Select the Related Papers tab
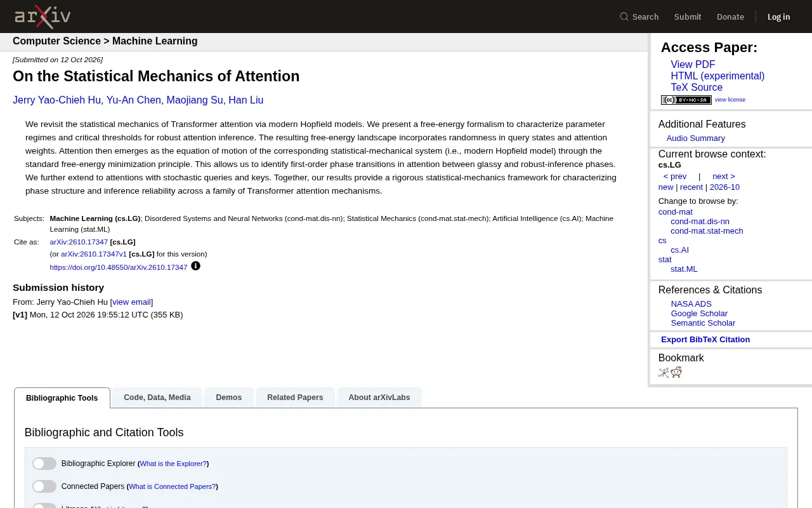812x508 pixels. click(x=295, y=398)
